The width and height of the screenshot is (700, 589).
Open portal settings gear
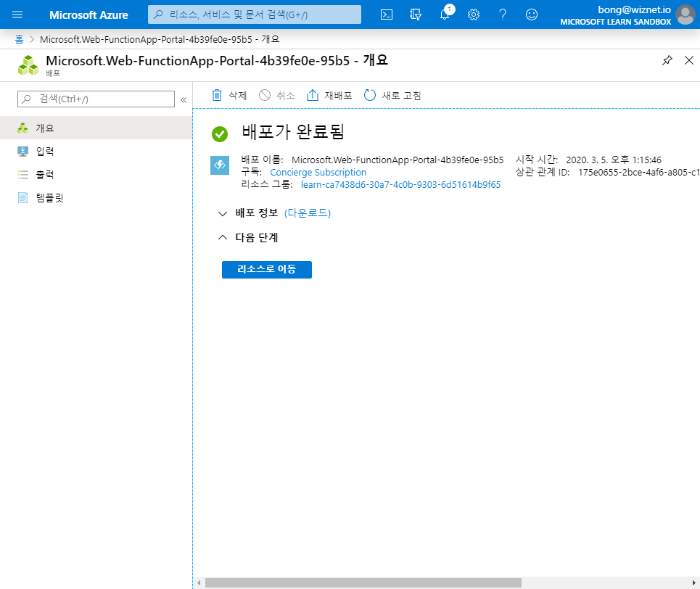pos(474,15)
